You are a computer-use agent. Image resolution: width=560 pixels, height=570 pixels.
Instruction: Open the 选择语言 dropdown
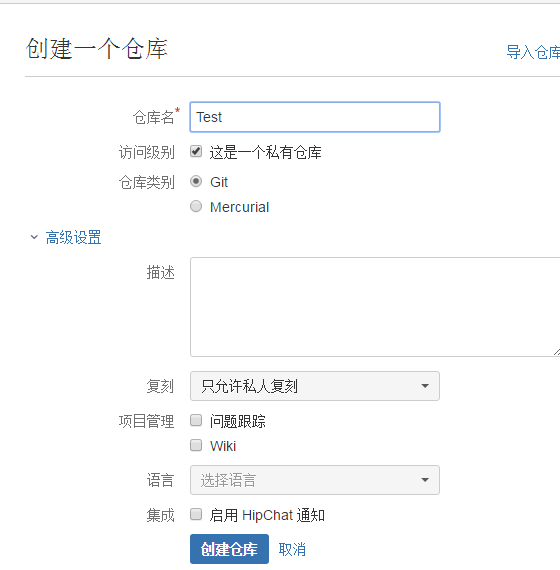click(315, 480)
